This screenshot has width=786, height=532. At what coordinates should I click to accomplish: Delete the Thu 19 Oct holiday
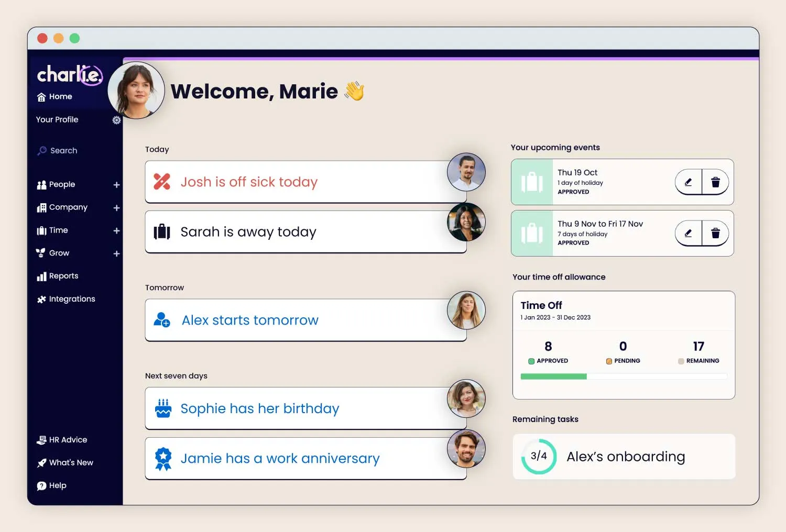[x=715, y=182]
